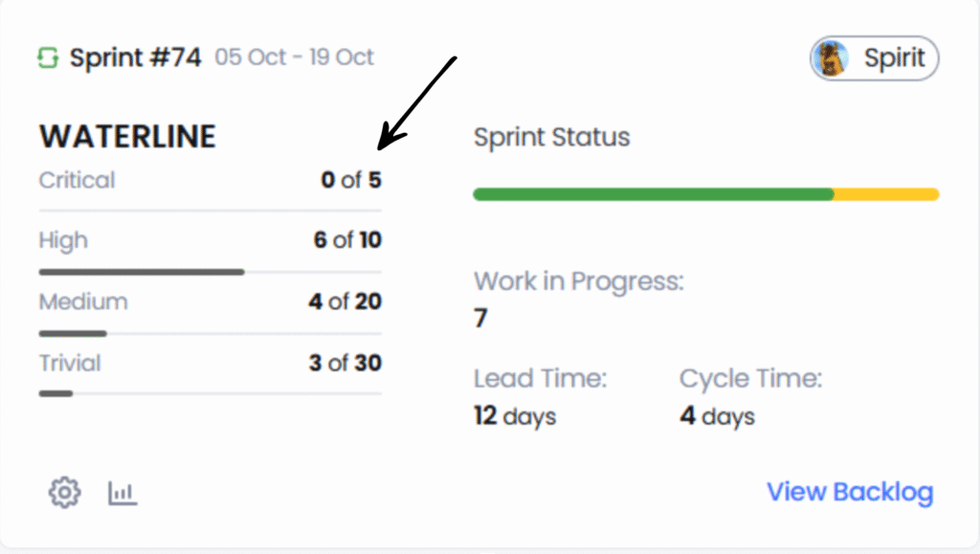
Task: Click the Sprint #74 title
Action: pos(135,58)
